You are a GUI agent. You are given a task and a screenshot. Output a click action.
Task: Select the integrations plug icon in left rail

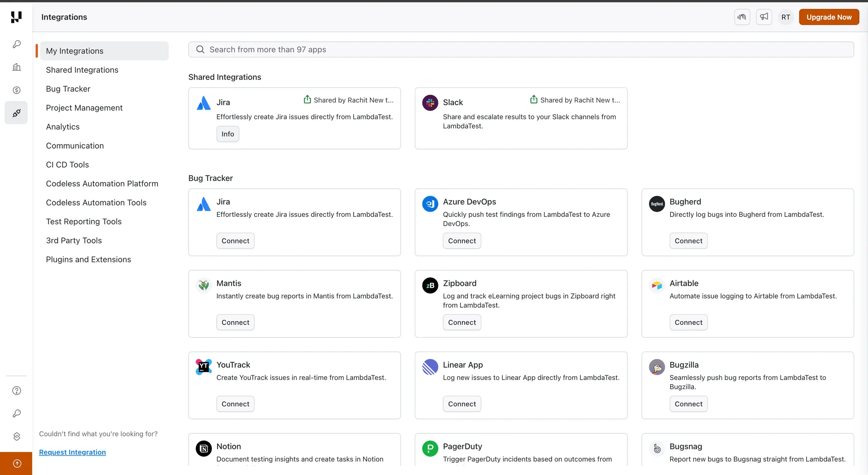(x=17, y=113)
